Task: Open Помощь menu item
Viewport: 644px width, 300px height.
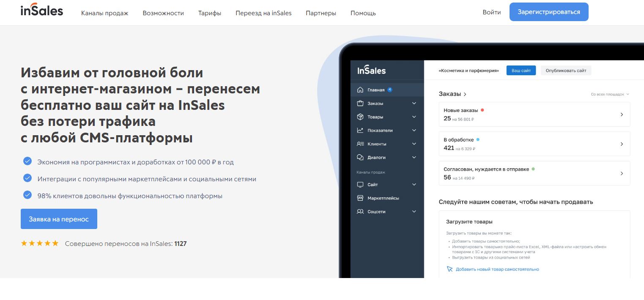Action: 363,13
